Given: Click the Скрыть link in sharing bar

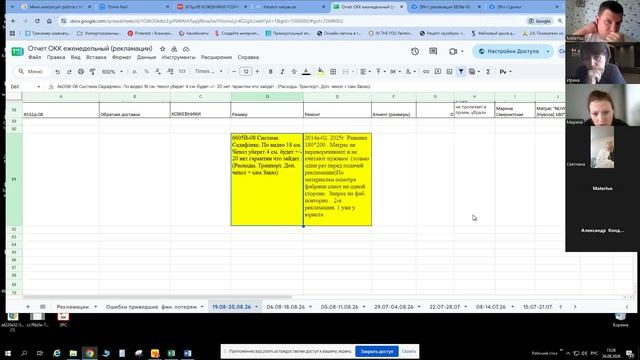Looking at the screenshot, I should point(409,351).
